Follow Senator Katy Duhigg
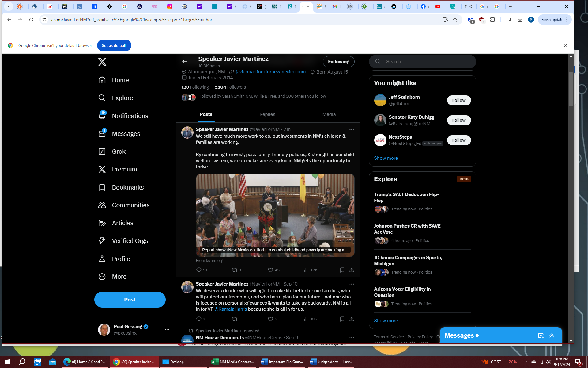588x368 pixels. coord(458,120)
